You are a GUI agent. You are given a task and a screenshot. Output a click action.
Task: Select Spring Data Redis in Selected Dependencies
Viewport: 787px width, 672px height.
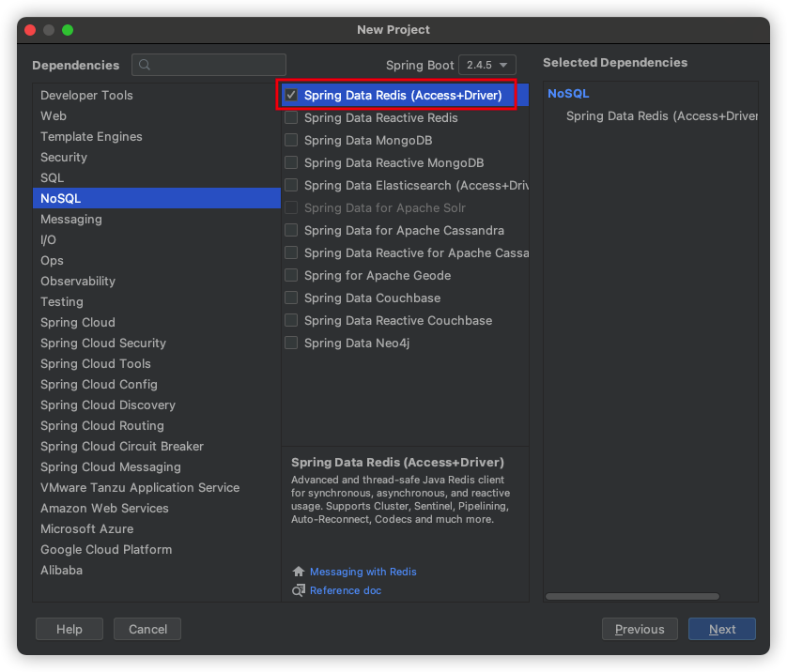point(661,115)
